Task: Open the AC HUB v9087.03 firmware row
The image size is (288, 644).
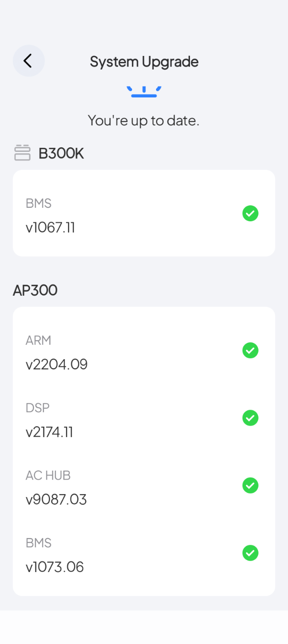Action: point(144,486)
